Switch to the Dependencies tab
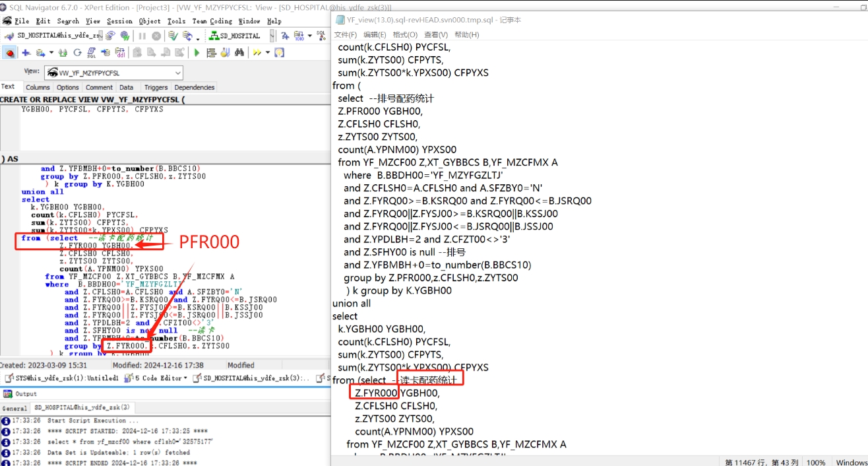868x466 pixels. (x=195, y=87)
